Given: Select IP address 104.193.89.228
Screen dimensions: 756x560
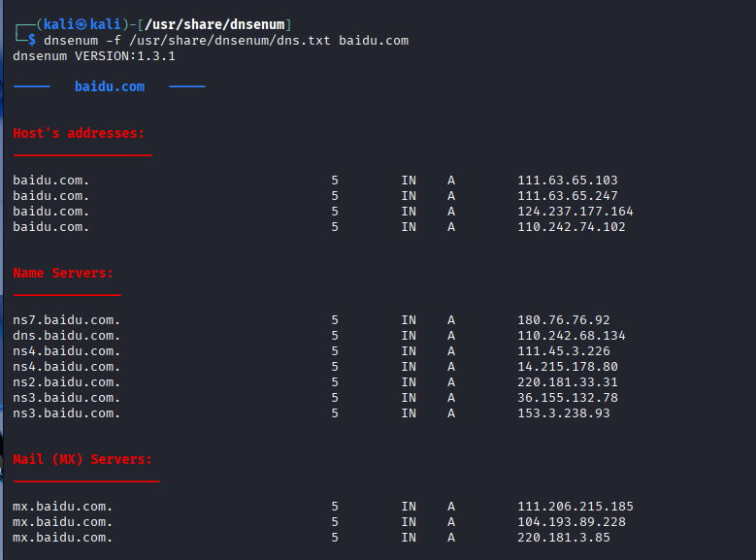Looking at the screenshot, I should coord(572,522).
